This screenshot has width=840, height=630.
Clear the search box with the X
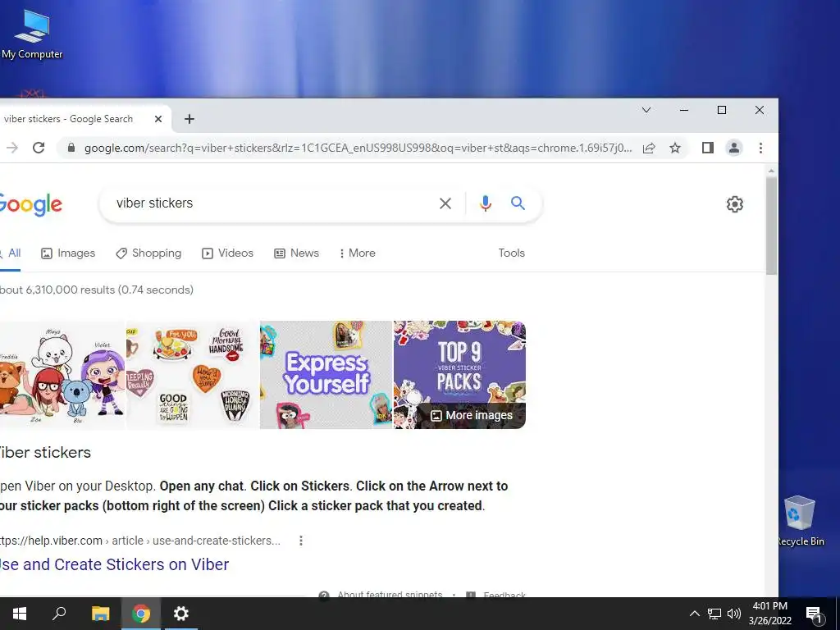[x=445, y=203]
